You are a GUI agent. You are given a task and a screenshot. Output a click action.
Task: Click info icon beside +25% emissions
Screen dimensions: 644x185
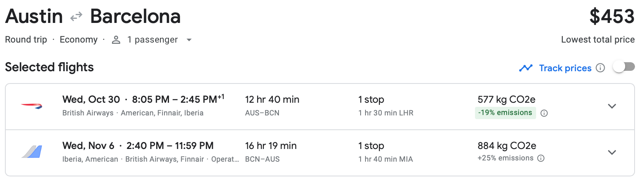pyautogui.click(x=541, y=158)
